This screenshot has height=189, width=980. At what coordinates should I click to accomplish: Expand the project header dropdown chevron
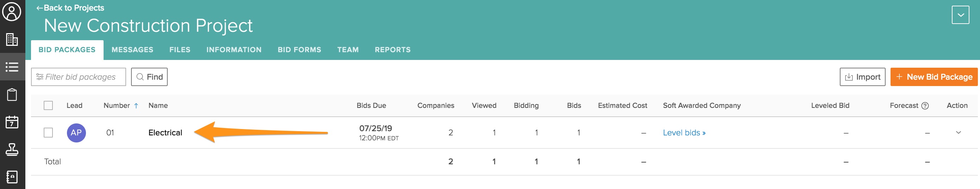pos(960,15)
